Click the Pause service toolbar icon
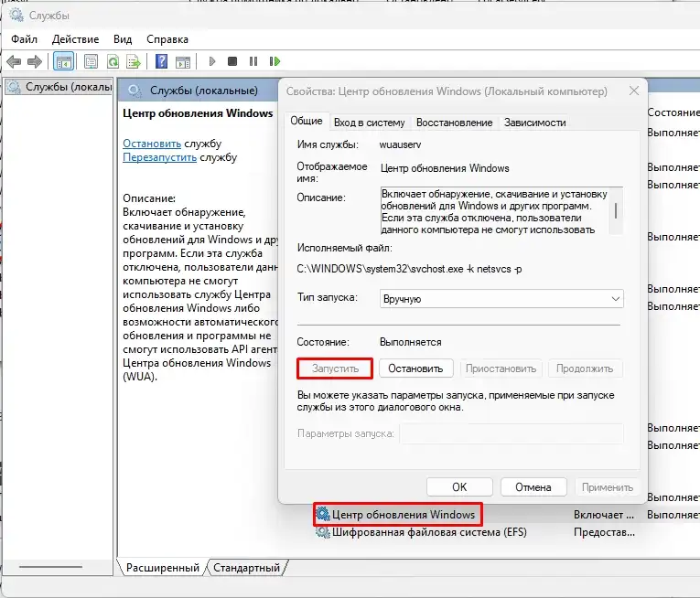 [x=253, y=61]
